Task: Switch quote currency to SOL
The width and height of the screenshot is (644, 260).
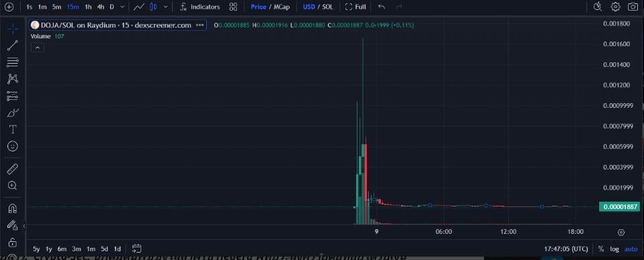Action: pos(328,7)
